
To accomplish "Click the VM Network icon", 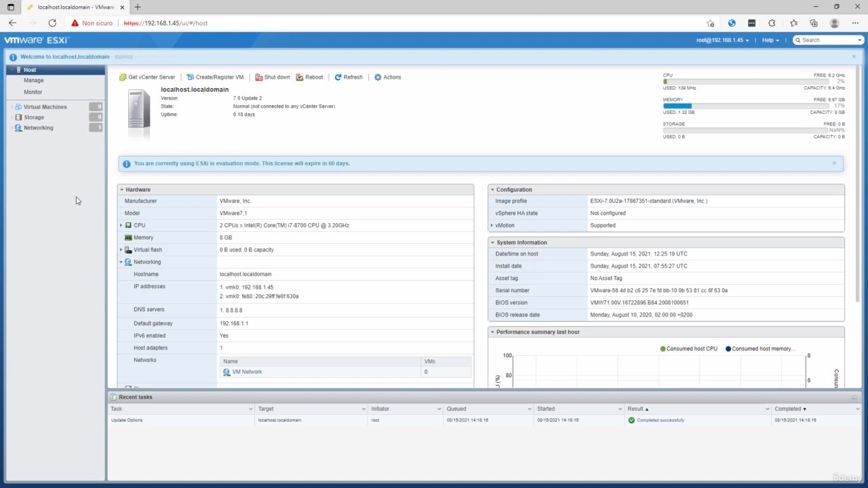I will [226, 372].
